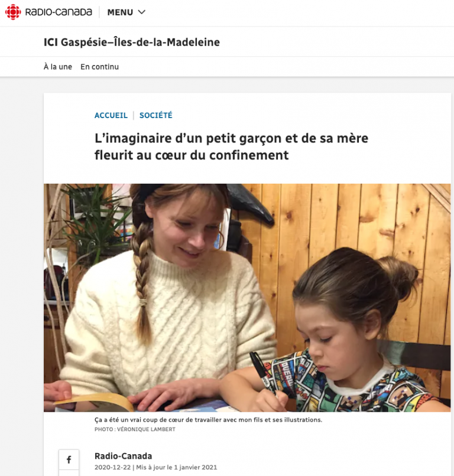
Task: Expand the chevron beside MENU
Action: click(142, 12)
